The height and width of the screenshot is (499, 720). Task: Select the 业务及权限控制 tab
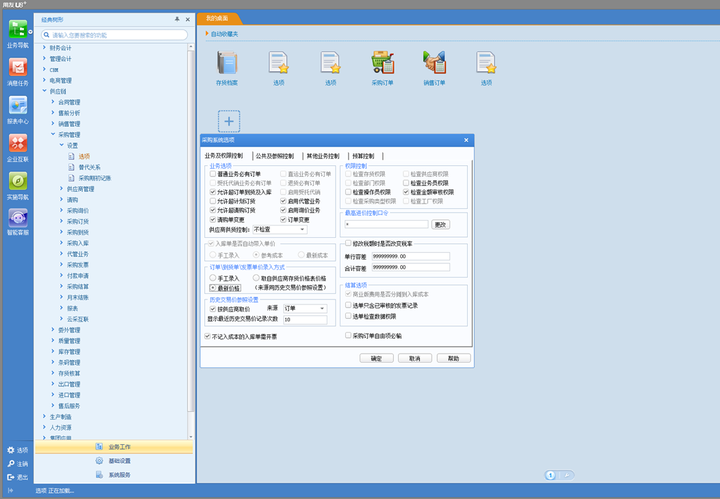224,156
